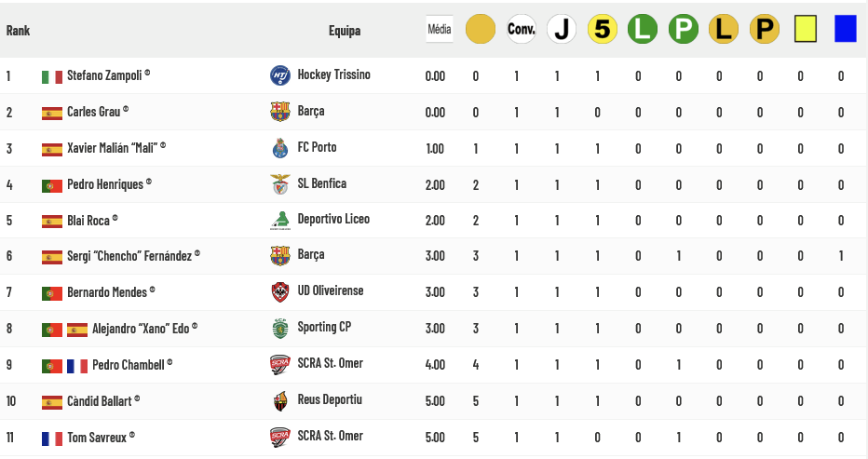868x459 pixels.
Task: Sort by the yellow card column
Action: (x=804, y=30)
